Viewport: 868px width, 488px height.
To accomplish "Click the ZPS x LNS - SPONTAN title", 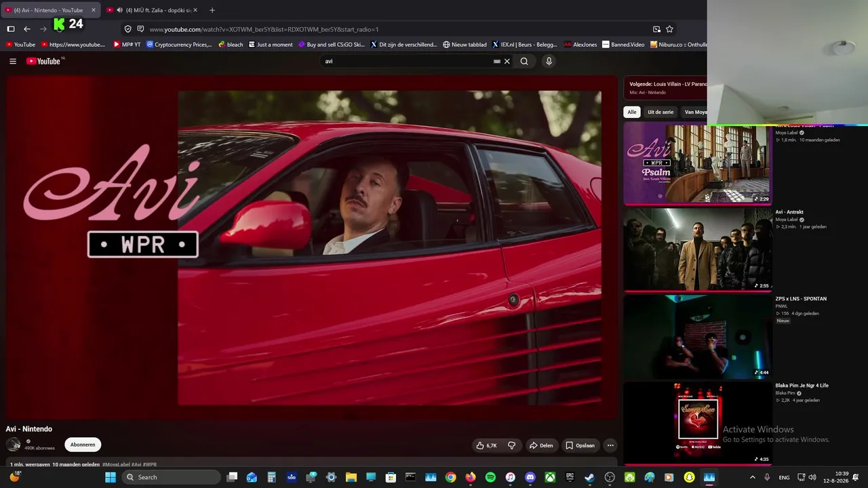I will click(801, 299).
